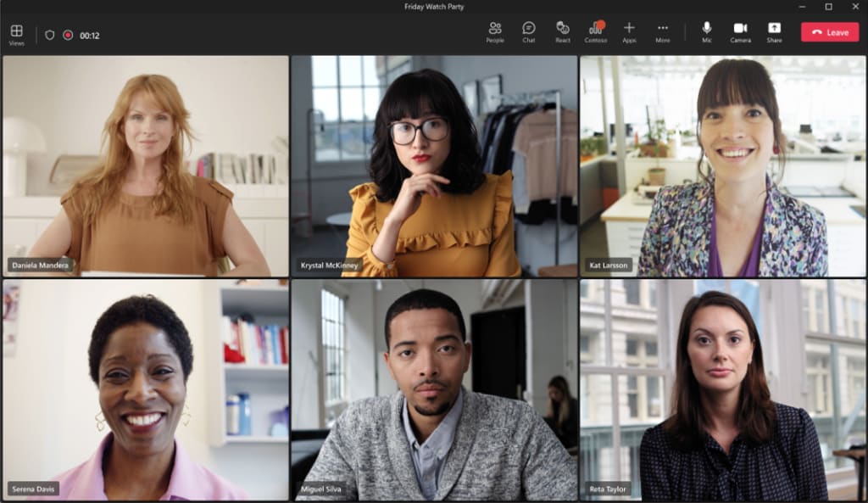Select Serena Davis's video tile
The height and width of the screenshot is (503, 868).
click(x=146, y=389)
